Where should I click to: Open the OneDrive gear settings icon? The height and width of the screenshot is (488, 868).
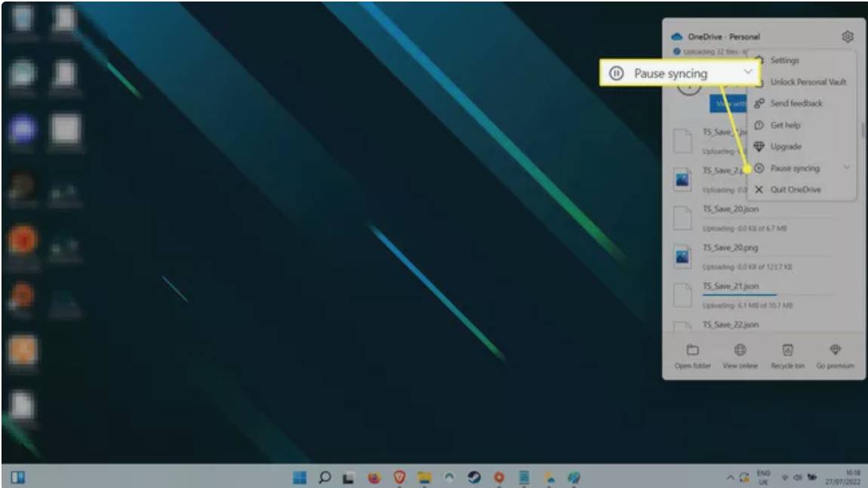[x=847, y=36]
